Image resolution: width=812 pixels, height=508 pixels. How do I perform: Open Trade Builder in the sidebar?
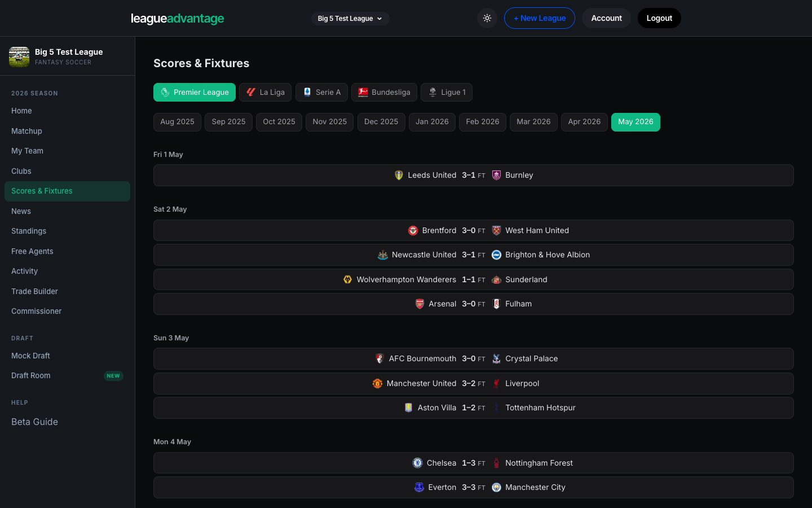click(x=67, y=291)
